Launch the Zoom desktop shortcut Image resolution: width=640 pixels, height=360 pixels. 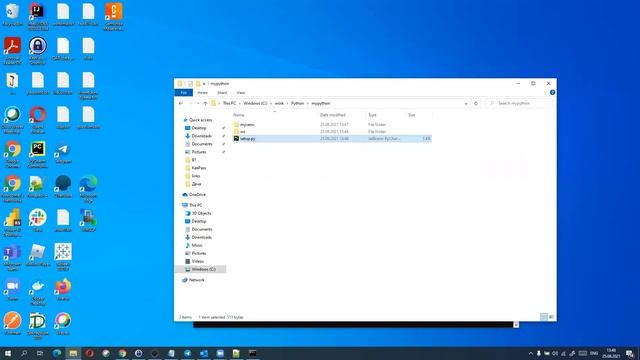point(12,288)
